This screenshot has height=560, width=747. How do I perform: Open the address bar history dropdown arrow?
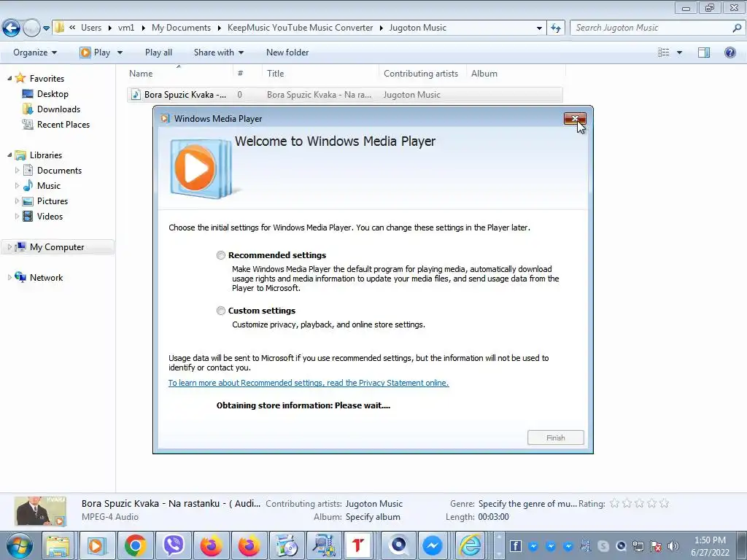click(539, 28)
